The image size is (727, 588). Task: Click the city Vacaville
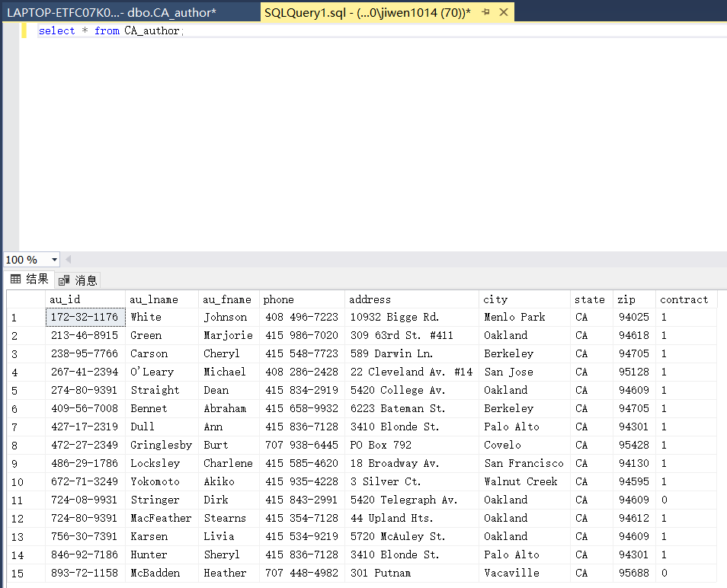512,573
